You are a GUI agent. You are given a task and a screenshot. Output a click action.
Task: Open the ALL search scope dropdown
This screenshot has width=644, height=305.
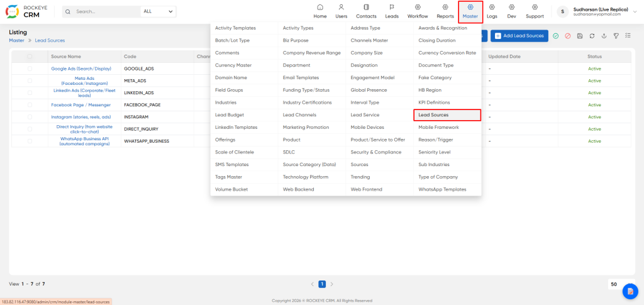pyautogui.click(x=158, y=11)
